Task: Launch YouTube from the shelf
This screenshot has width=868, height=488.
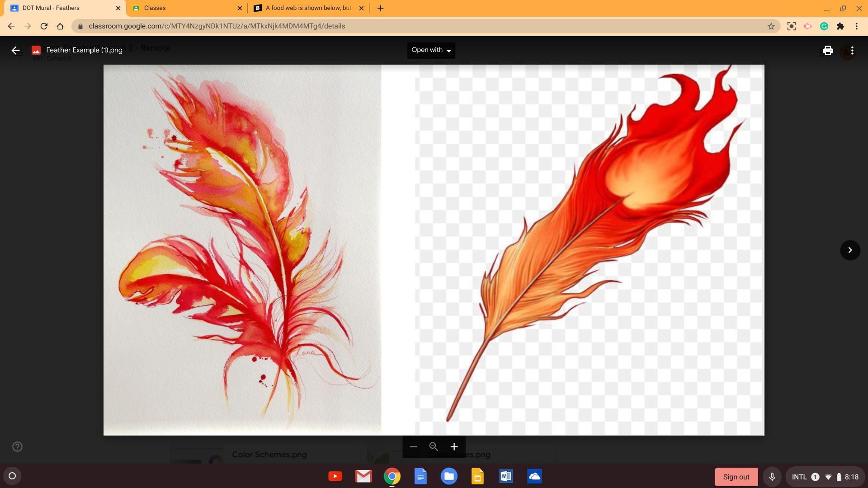Action: coord(335,476)
